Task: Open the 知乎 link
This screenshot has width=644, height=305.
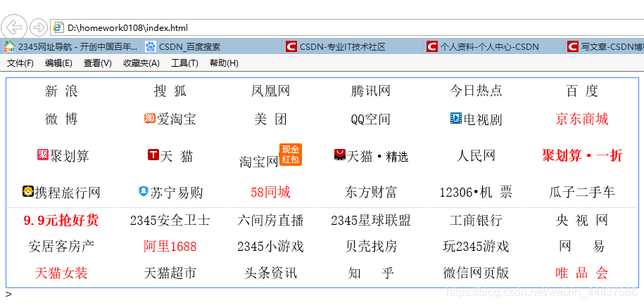Action: (370, 273)
